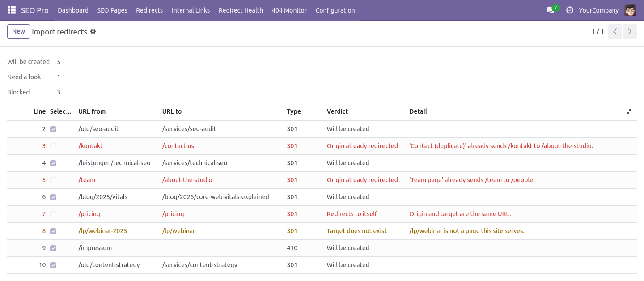Click the 'Redirects to itself' verdict
This screenshot has height=281, width=644.
[x=352, y=214]
